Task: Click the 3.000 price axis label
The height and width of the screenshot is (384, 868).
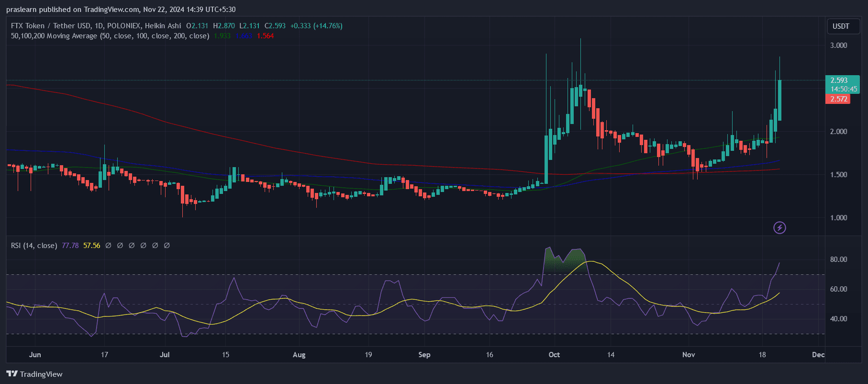Action: pyautogui.click(x=838, y=45)
